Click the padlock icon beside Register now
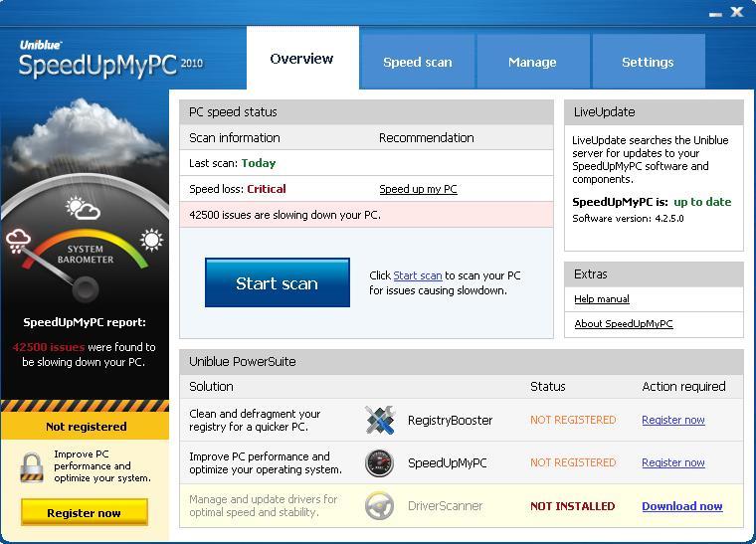Image resolution: width=756 pixels, height=544 pixels. (33, 466)
